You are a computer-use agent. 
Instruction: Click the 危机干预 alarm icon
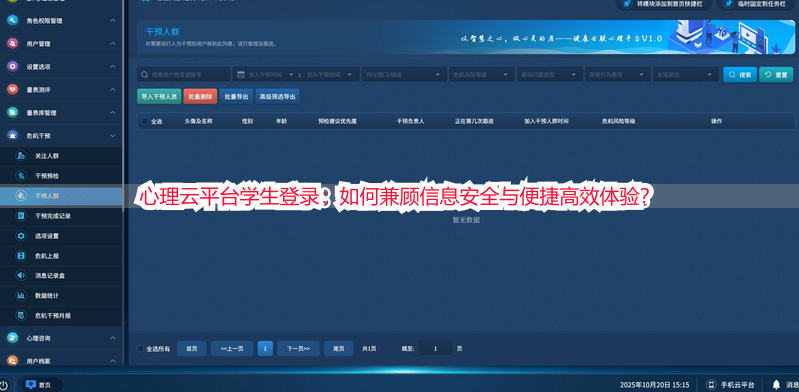tap(13, 136)
